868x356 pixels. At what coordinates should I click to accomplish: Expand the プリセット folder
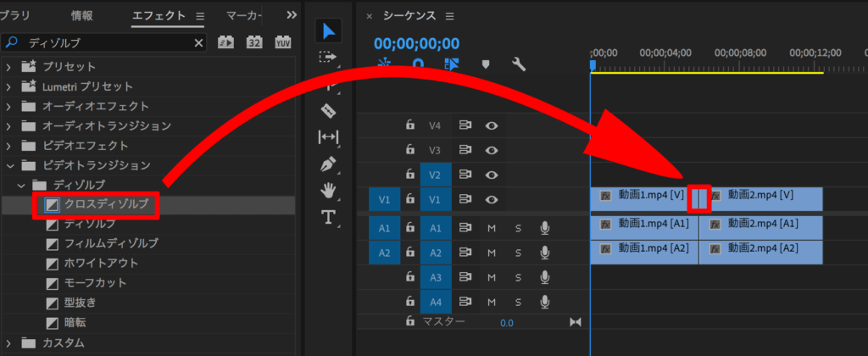[x=9, y=66]
